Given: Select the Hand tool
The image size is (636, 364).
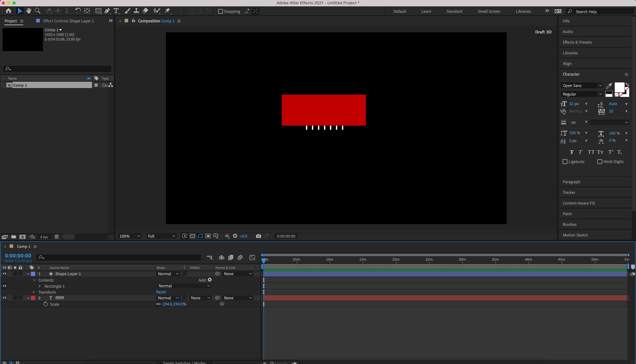Looking at the screenshot, I should (x=29, y=11).
